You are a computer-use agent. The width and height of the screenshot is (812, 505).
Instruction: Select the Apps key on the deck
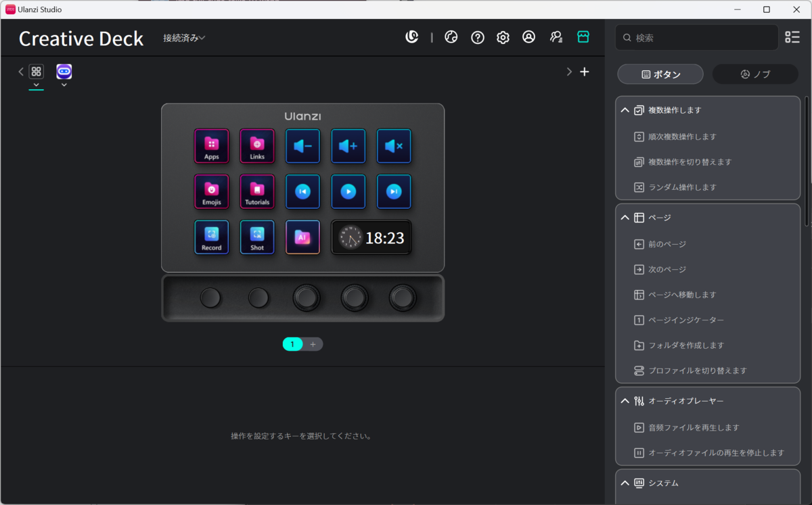[x=212, y=146]
